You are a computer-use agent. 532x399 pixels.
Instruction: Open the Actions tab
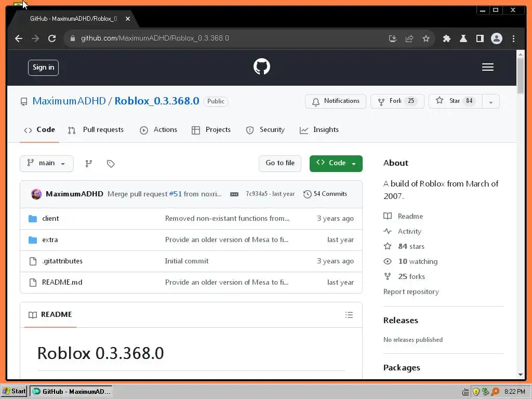tap(158, 130)
